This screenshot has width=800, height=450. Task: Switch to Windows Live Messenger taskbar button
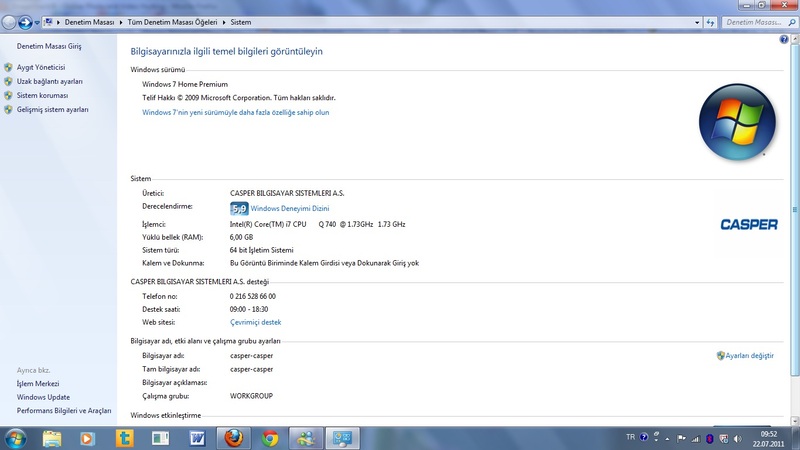pos(306,438)
